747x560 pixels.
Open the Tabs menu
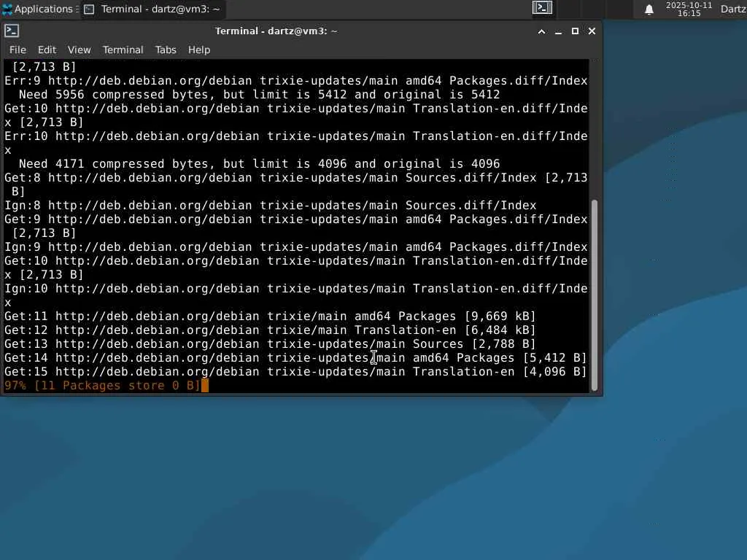tap(166, 50)
